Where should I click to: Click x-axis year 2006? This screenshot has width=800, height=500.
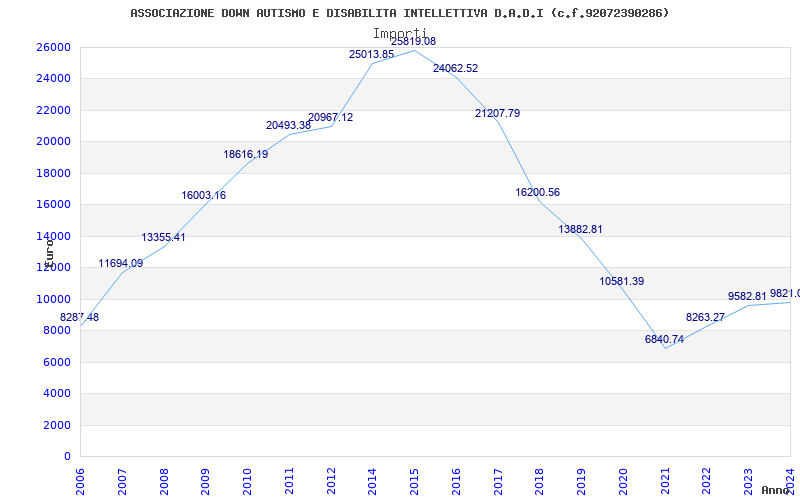coord(80,482)
